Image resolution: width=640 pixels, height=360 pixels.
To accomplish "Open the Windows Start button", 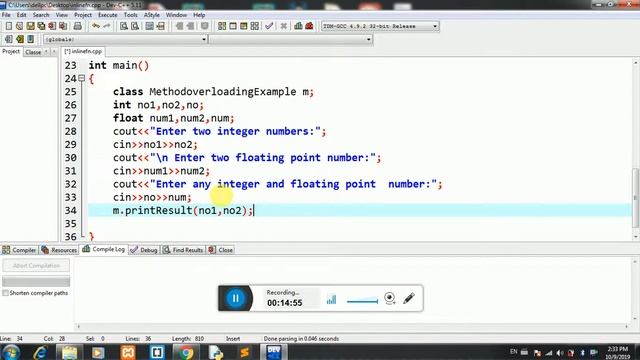I will [11, 352].
